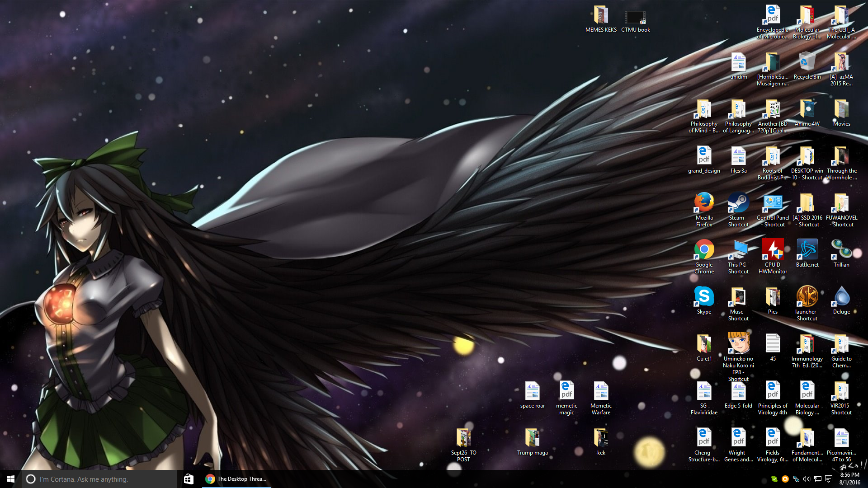Select the Edge 5-fold document
868x488 pixels.
coord(738,395)
